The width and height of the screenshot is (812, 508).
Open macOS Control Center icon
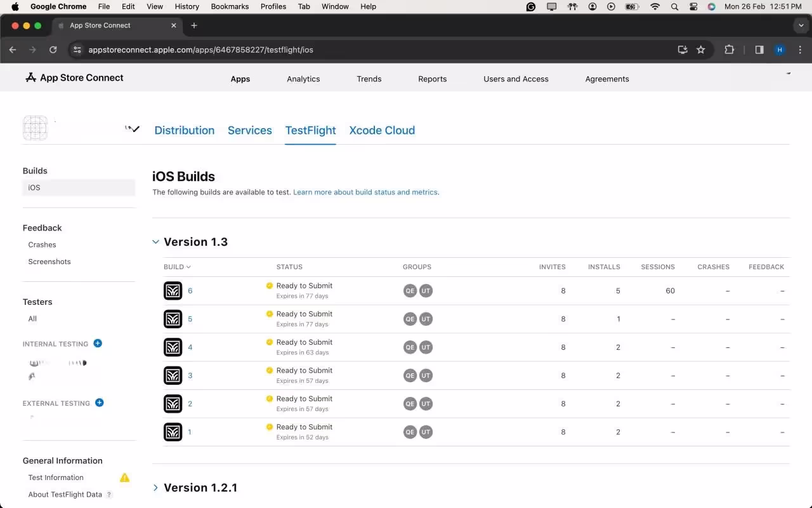click(693, 6)
